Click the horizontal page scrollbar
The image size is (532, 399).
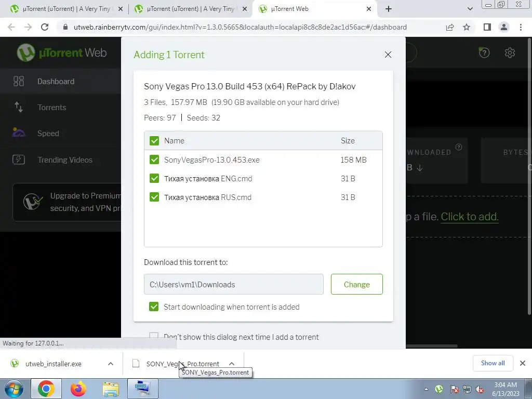(x=432, y=346)
